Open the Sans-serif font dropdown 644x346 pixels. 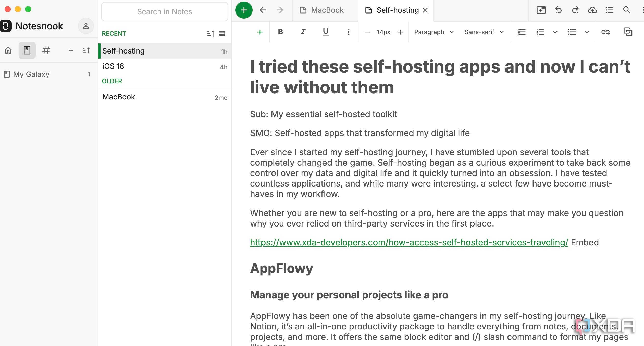coord(484,32)
